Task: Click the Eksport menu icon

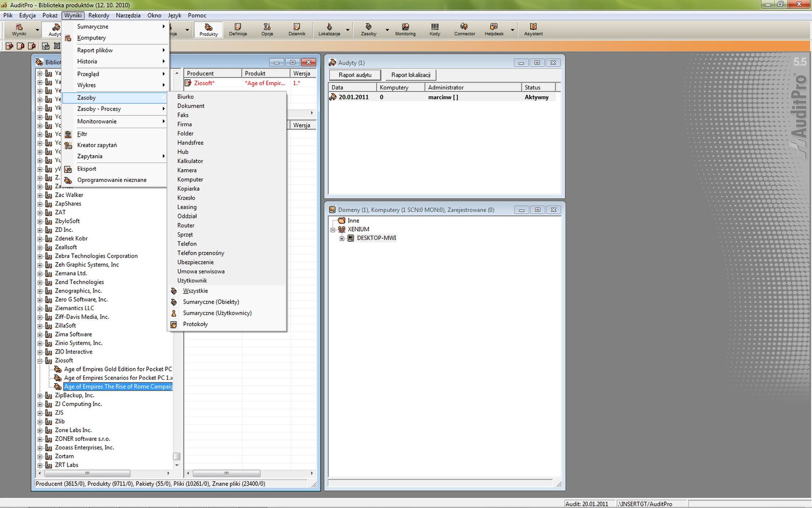Action: 68,169
